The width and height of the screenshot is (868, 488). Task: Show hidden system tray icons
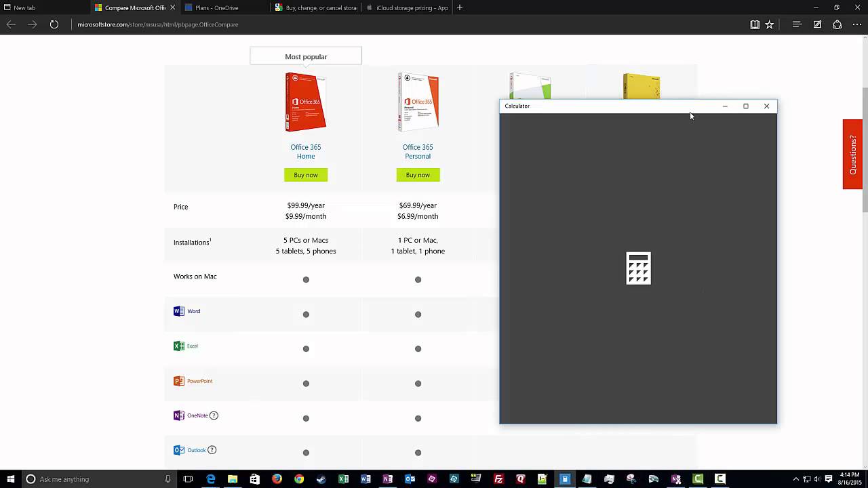click(x=796, y=479)
